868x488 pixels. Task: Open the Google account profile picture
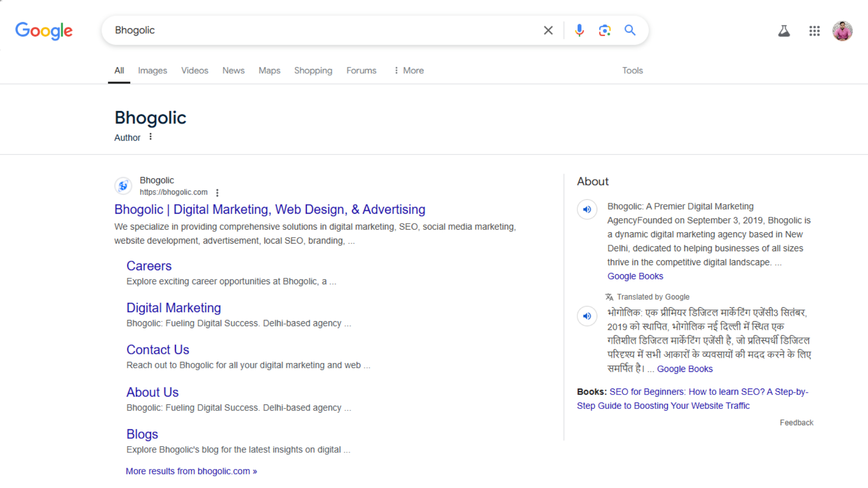pos(842,31)
